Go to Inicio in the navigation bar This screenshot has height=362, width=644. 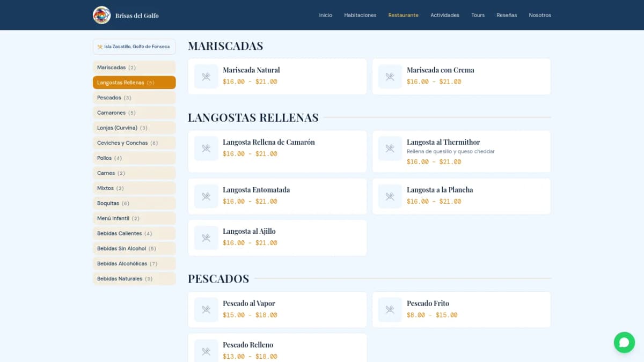click(326, 15)
